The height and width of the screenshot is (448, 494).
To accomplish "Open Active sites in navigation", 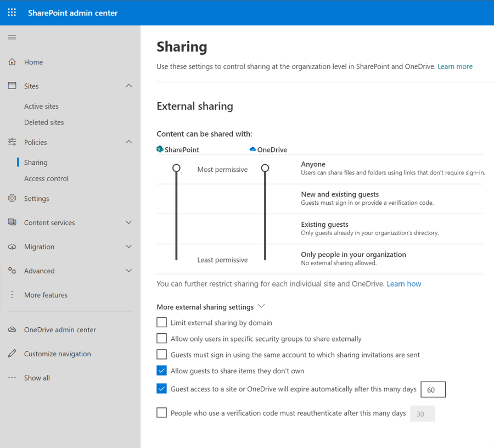I will coord(41,106).
